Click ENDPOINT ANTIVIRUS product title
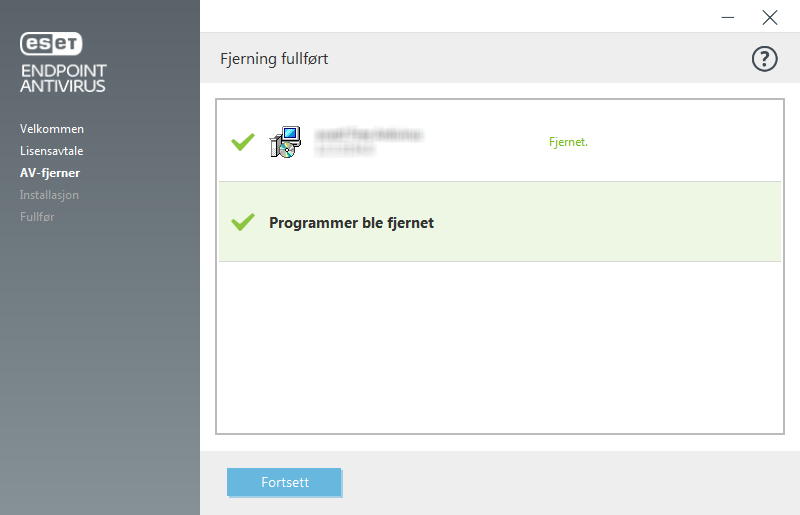This screenshot has height=515, width=800. click(63, 78)
